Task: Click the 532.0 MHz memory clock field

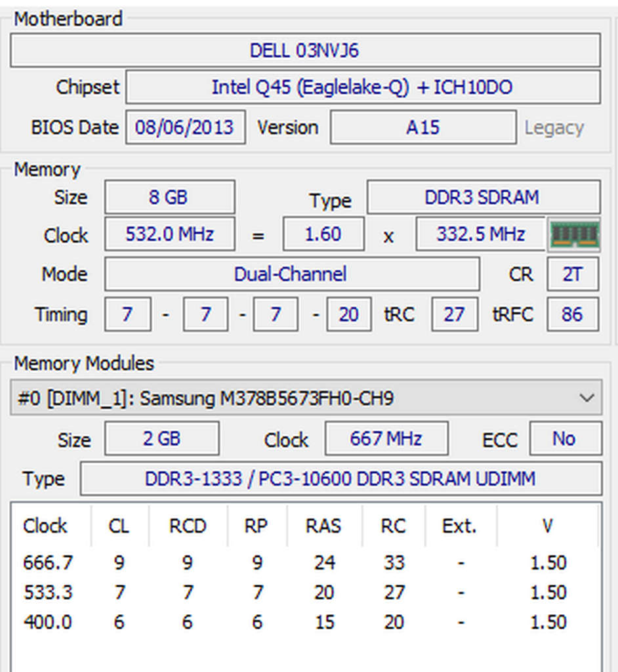Action: [169, 234]
